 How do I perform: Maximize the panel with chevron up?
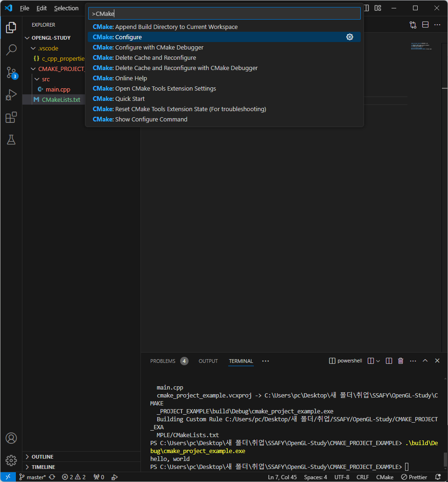point(425,361)
